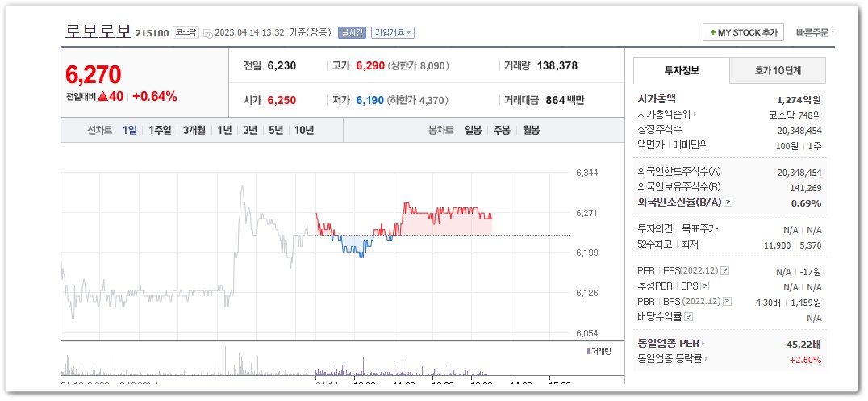Screen dimensions: 868x401
Task: Click the 4.30배 1,459원 PBR BPS values
Action: [788, 303]
